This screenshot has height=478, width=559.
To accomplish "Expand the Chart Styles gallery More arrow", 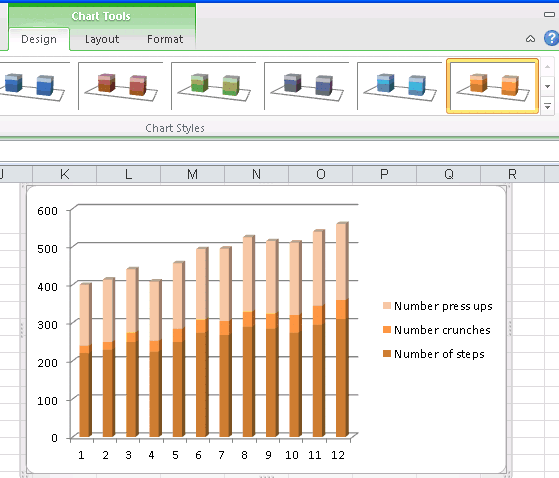I will tap(548, 106).
